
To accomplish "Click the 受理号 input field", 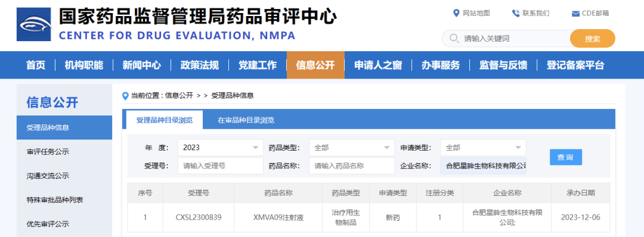I will pyautogui.click(x=221, y=166).
